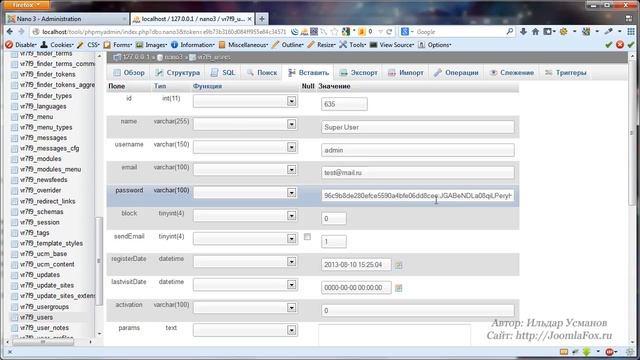Open the Tools developer menu
Viewport: 640px width, 360px height.
tap(353, 45)
